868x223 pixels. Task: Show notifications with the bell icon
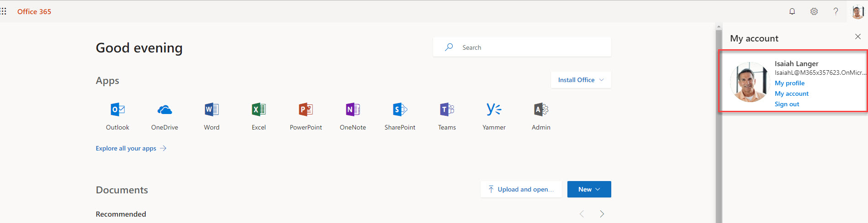tap(792, 11)
